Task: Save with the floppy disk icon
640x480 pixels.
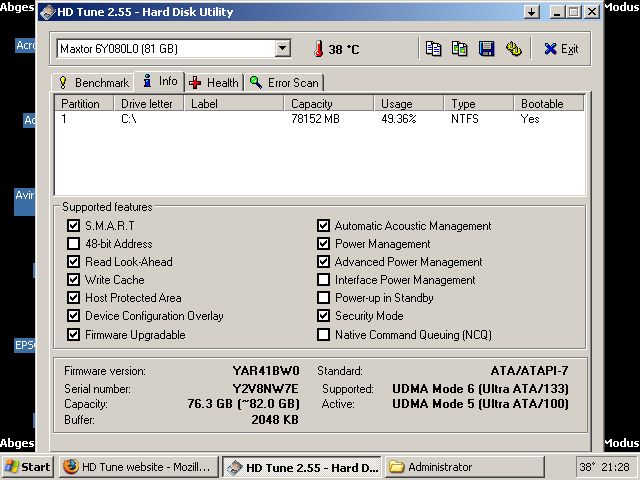Action: [487, 49]
